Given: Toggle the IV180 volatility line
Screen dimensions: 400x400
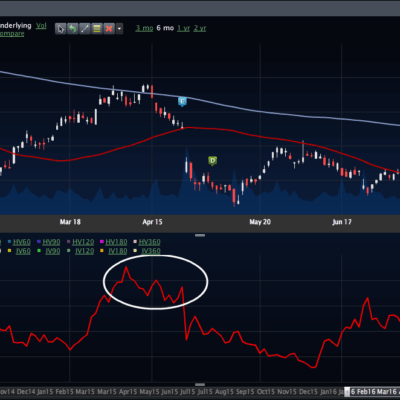Looking at the screenshot, I should (x=118, y=251).
